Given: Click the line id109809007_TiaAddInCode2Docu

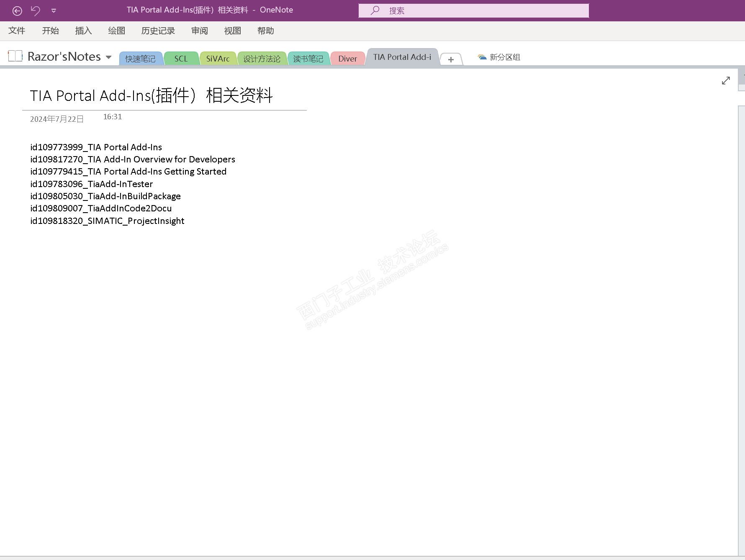Looking at the screenshot, I should tap(101, 208).
